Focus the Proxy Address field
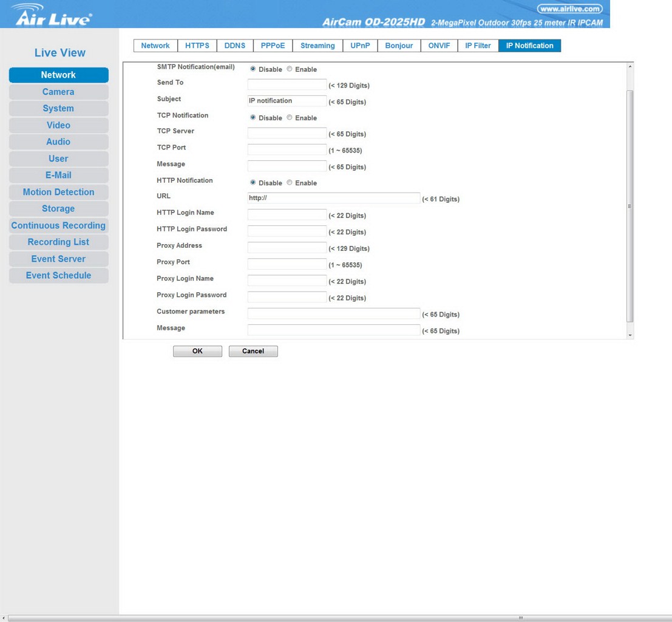The width and height of the screenshot is (672, 622). pyautogui.click(x=287, y=247)
